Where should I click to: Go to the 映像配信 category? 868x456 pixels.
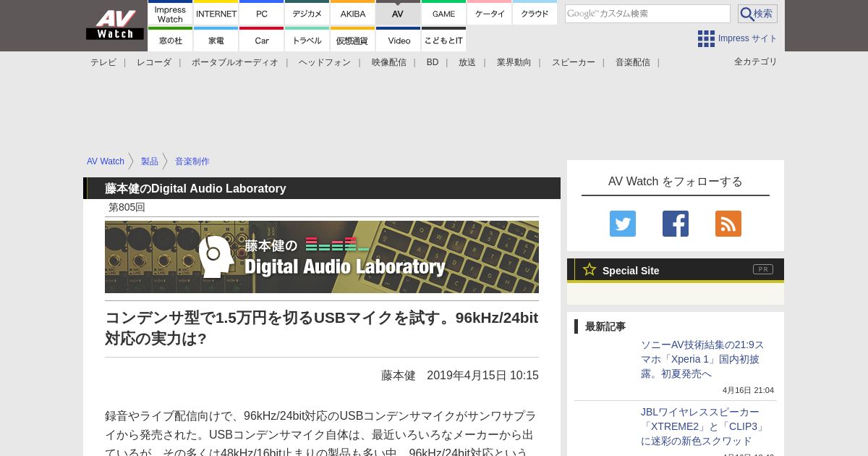coord(389,62)
